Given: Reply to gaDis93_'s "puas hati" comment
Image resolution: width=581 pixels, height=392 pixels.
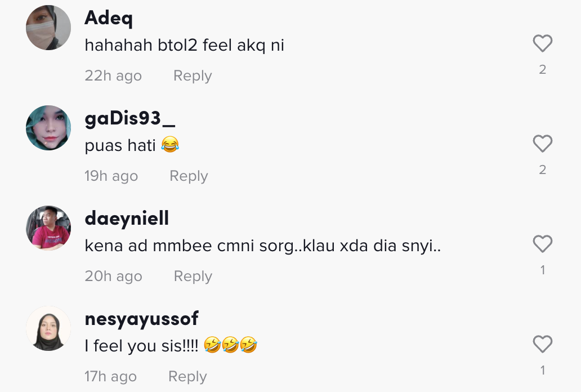Looking at the screenshot, I should (x=189, y=176).
